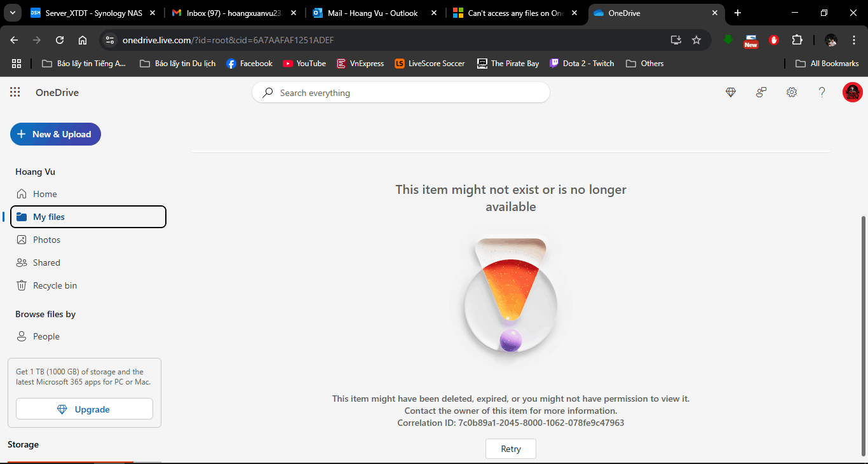
Task: Click the OneDrive header title
Action: point(57,92)
